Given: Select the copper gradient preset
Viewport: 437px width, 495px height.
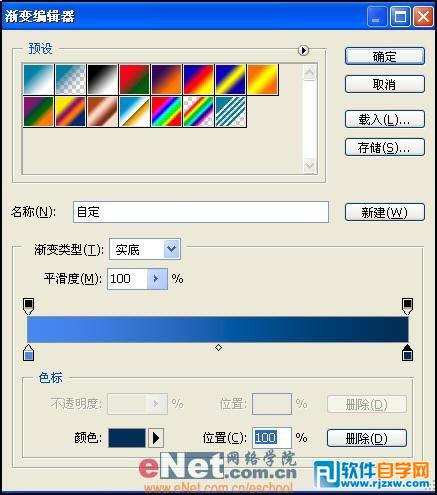Looking at the screenshot, I should pyautogui.click(x=102, y=112).
